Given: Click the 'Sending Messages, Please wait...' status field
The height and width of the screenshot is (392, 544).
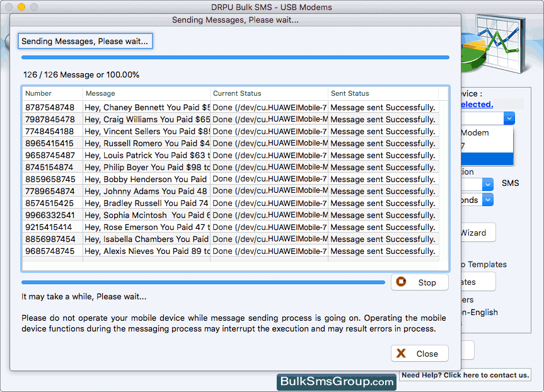Looking at the screenshot, I should pyautogui.click(x=85, y=42).
